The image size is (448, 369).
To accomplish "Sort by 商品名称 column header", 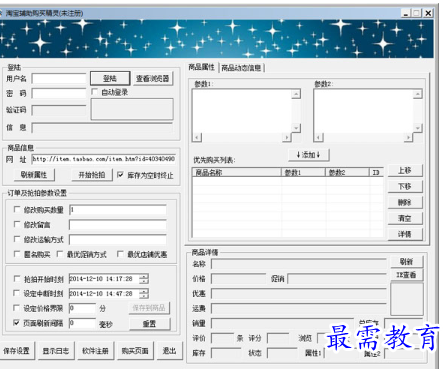I will (x=237, y=172).
